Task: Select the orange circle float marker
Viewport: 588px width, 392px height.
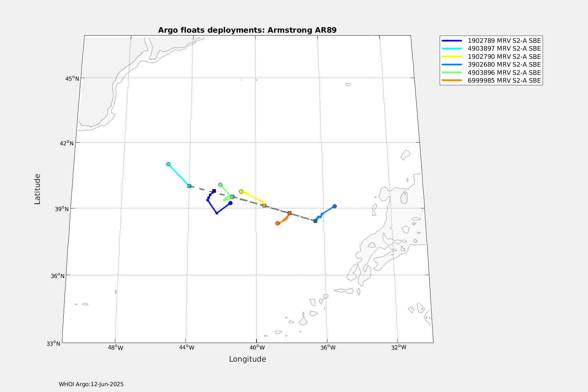Action: 277,223
